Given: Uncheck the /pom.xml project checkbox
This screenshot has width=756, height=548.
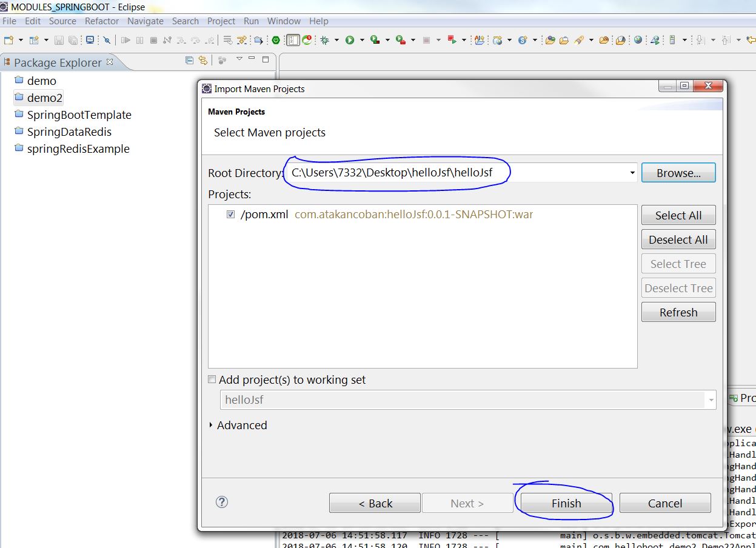Looking at the screenshot, I should click(230, 215).
